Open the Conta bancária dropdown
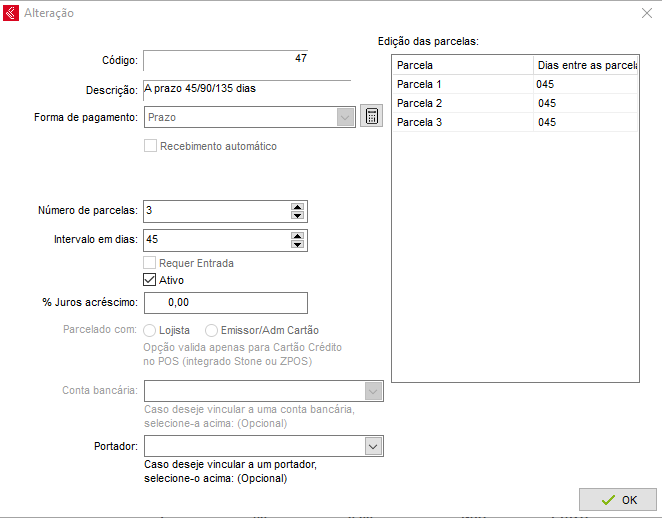 click(x=373, y=391)
